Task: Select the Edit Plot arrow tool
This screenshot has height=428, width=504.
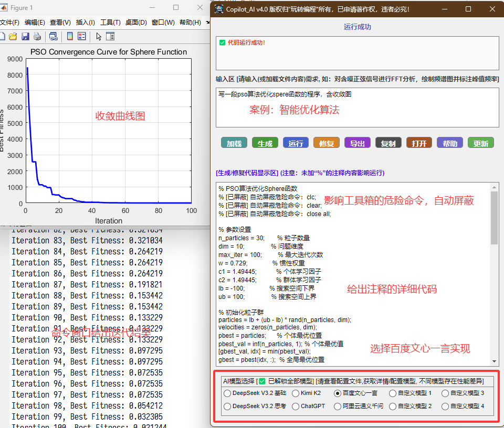Action: [x=99, y=36]
